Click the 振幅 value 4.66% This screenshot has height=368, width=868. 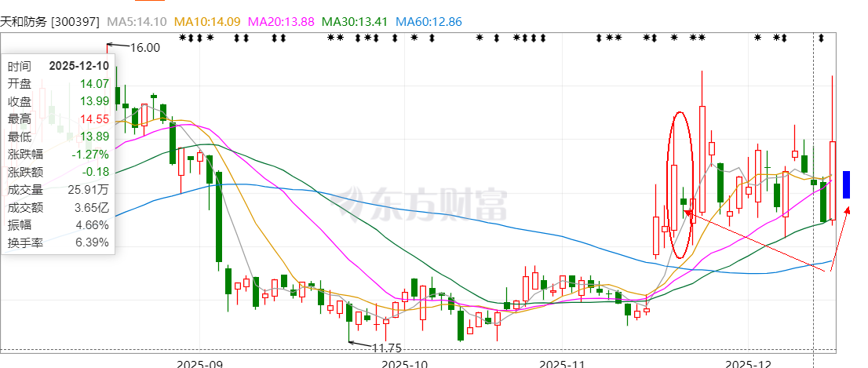(93, 225)
